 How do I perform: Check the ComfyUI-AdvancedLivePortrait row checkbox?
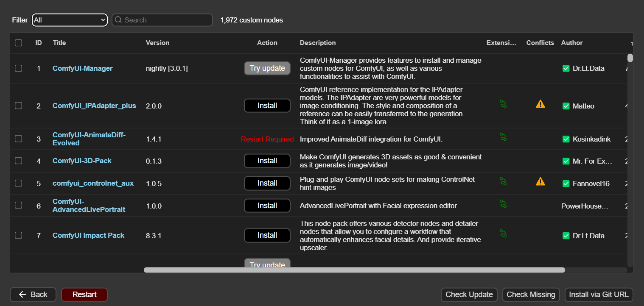tap(18, 205)
